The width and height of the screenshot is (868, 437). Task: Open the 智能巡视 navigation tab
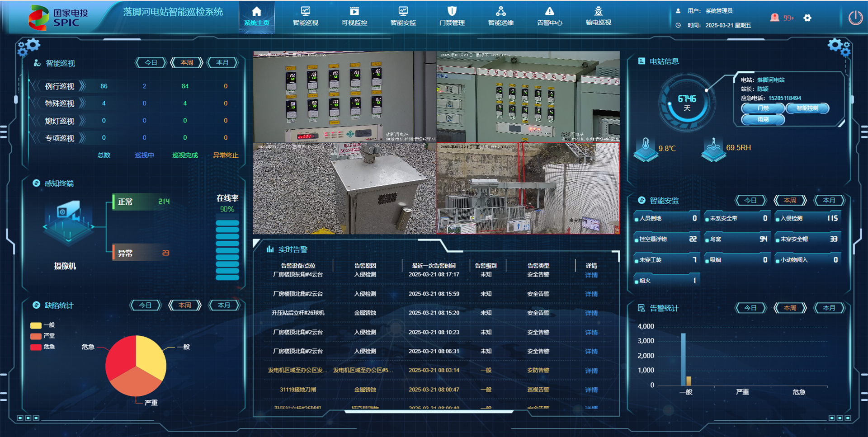pyautogui.click(x=305, y=17)
